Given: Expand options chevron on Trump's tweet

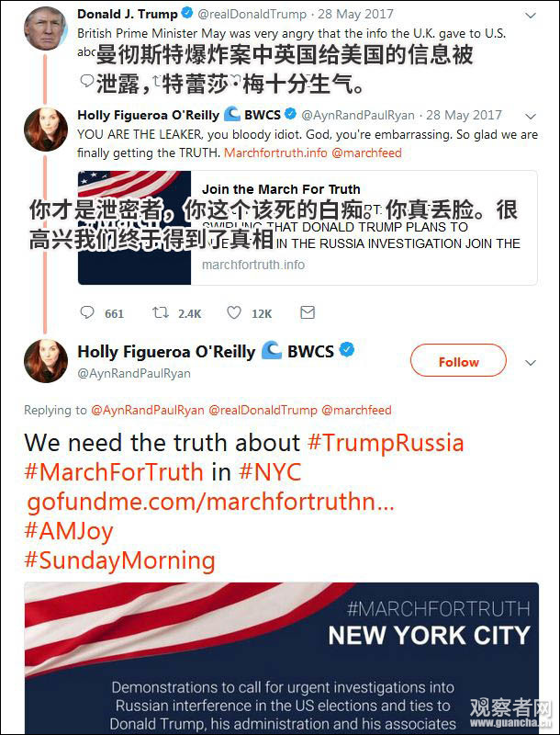Looking at the screenshot, I should click(530, 16).
